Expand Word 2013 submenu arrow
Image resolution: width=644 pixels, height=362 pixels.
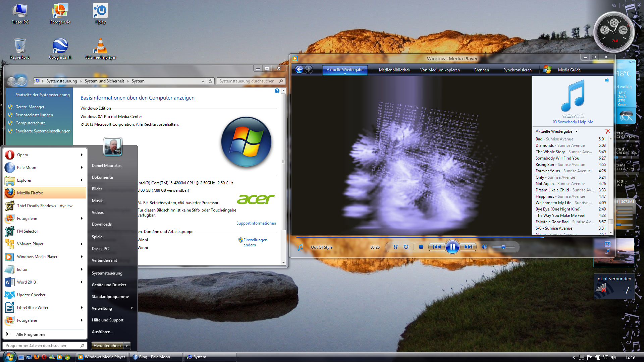[x=82, y=282]
